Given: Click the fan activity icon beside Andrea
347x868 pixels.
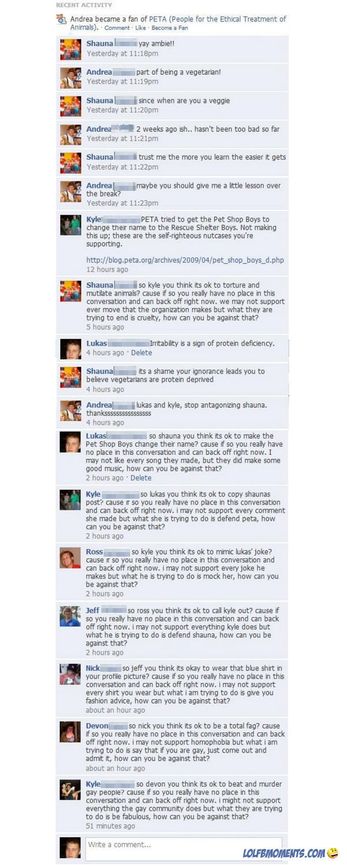Looking at the screenshot, I should [61, 20].
